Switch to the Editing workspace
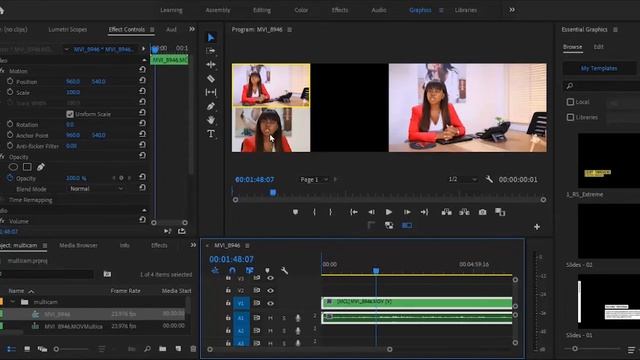Screen dimensions: 640x360 tap(262, 10)
